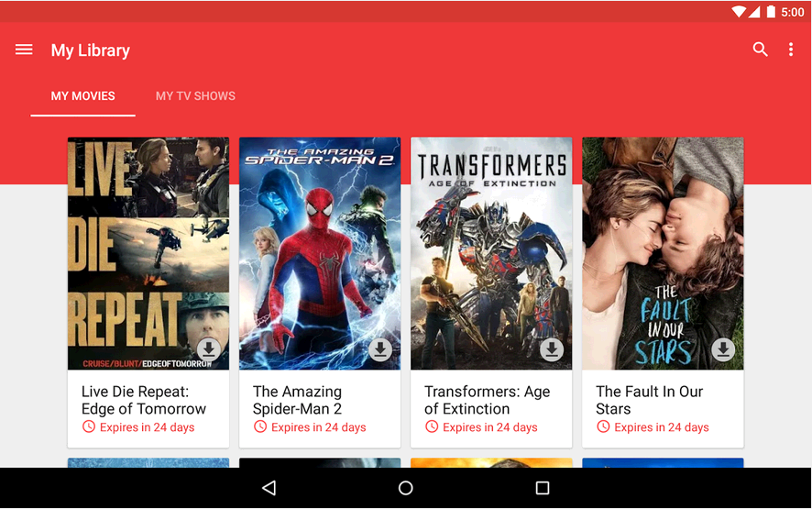Select title 'The Fault In Our Stars'
Image resolution: width=812 pixels, height=509 pixels.
650,400
